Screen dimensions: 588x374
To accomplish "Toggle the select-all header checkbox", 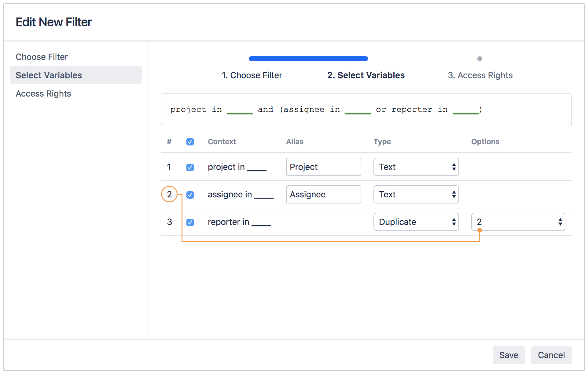I will 190,142.
